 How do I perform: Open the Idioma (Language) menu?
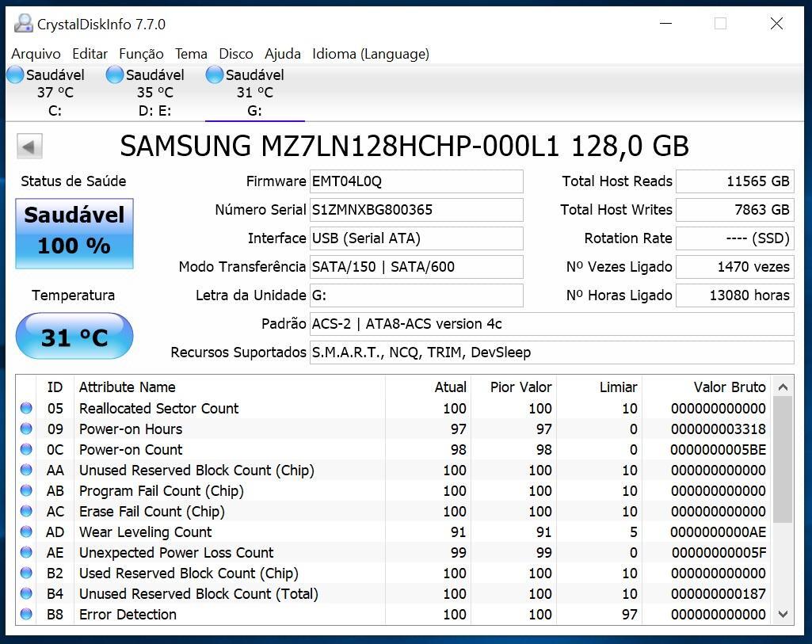click(371, 54)
